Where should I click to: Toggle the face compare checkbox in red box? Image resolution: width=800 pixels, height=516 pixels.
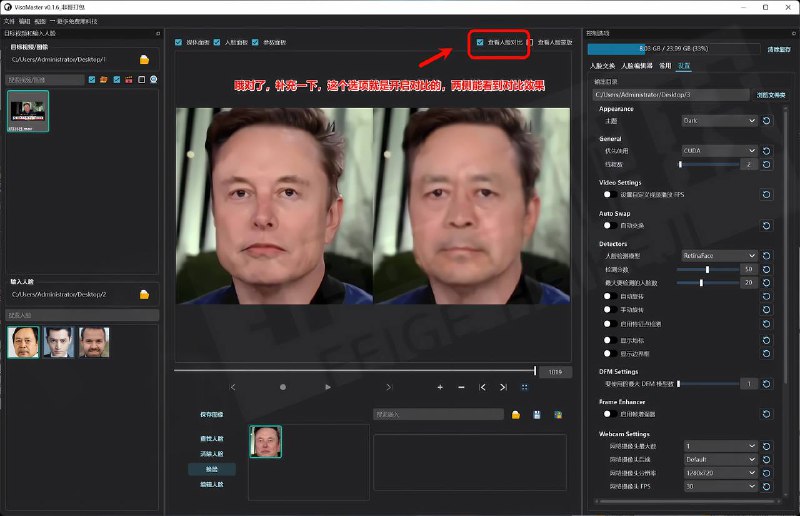coord(481,43)
